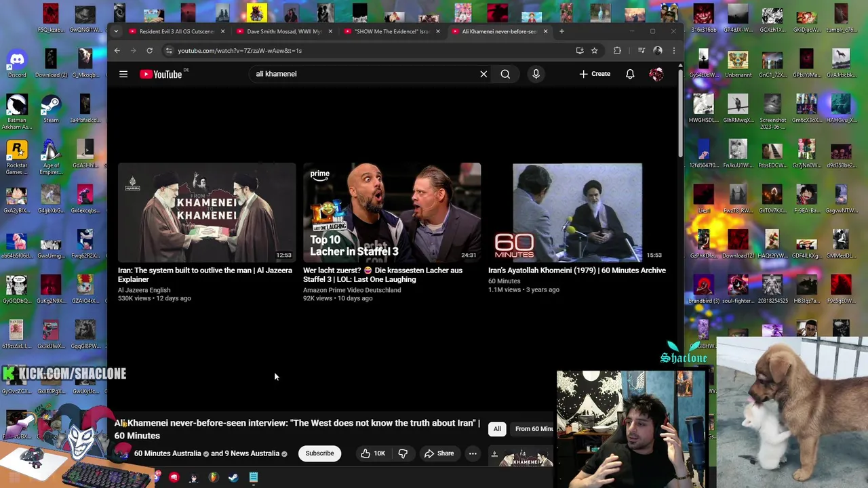Go back in Chrome
This screenshot has width=868, height=488.
[x=117, y=50]
